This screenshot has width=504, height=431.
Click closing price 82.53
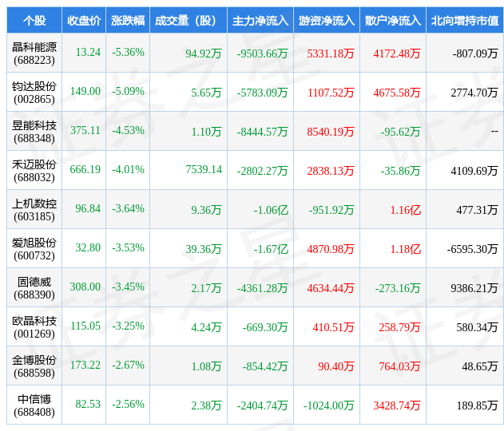pyautogui.click(x=88, y=405)
